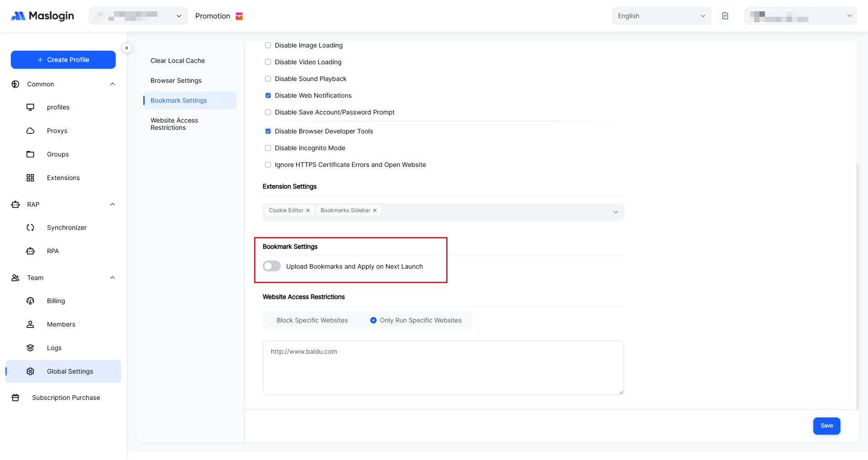Viewport: 868px width, 460px height.
Task: Click the Synchronizer icon in sidebar
Action: 30,228
